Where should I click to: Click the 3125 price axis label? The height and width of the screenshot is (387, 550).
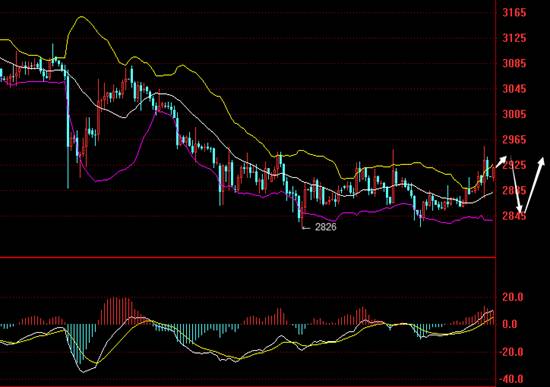tap(514, 38)
